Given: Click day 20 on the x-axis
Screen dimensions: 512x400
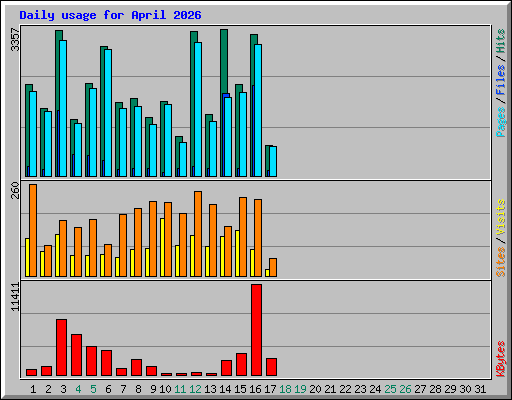Looking at the screenshot, I should tap(315, 389).
